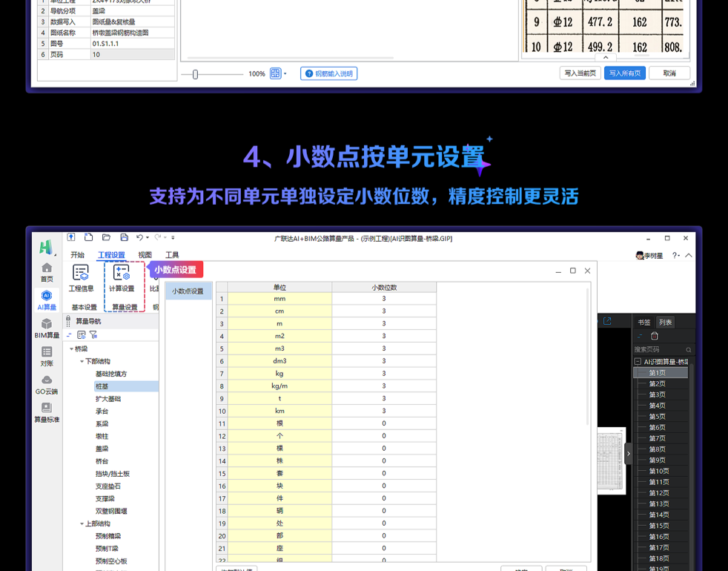This screenshot has height=571, width=728.
Task: Open the undo history dropdown arrow
Action: [x=148, y=237]
